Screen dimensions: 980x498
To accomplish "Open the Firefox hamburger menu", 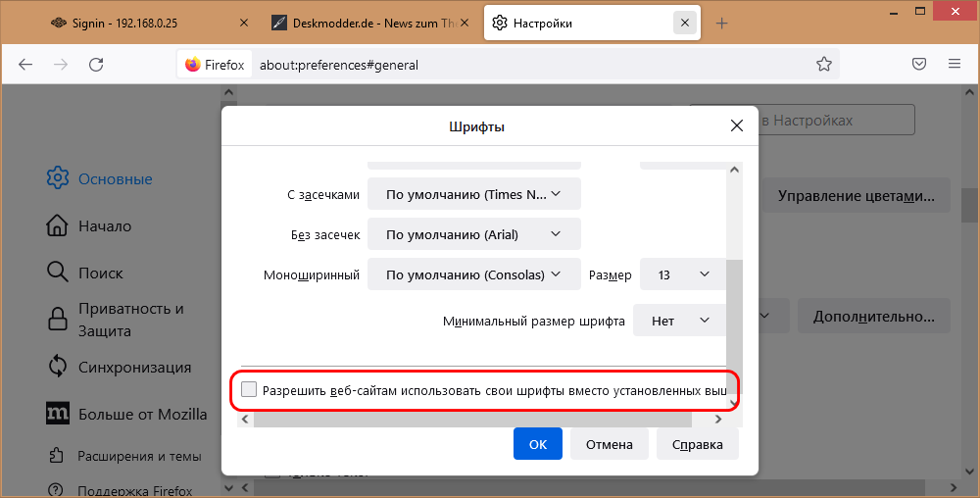I will (x=954, y=65).
